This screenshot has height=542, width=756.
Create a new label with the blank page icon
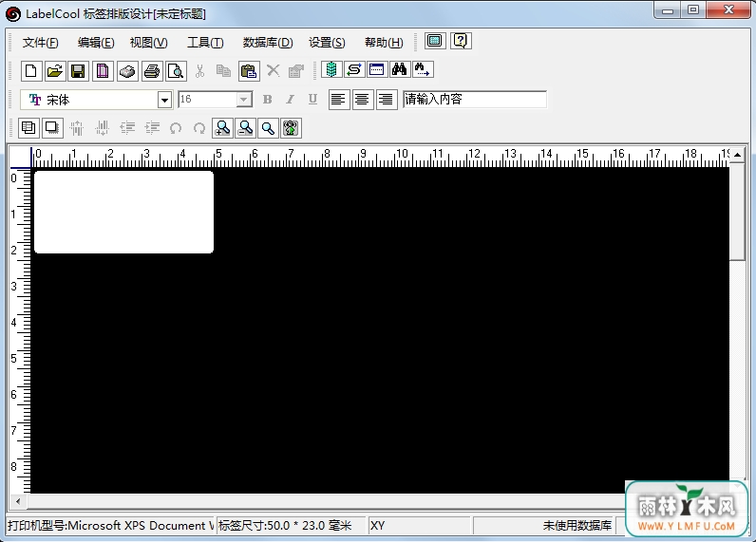[31, 71]
